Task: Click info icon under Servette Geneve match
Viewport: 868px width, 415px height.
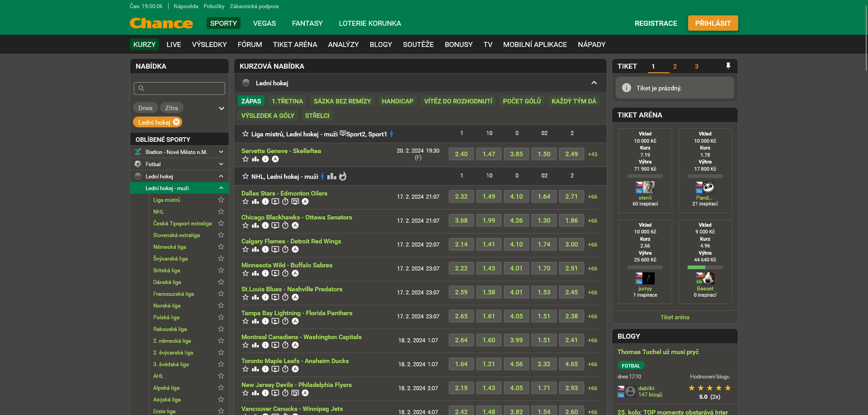Action: 265,159
